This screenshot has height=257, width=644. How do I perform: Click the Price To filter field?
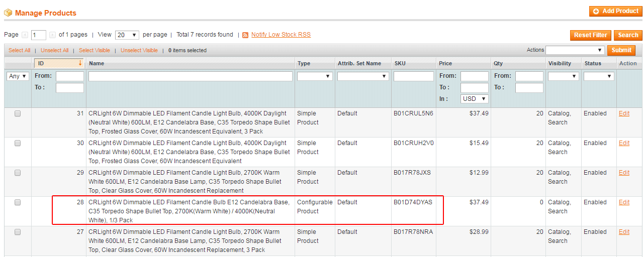(475, 88)
